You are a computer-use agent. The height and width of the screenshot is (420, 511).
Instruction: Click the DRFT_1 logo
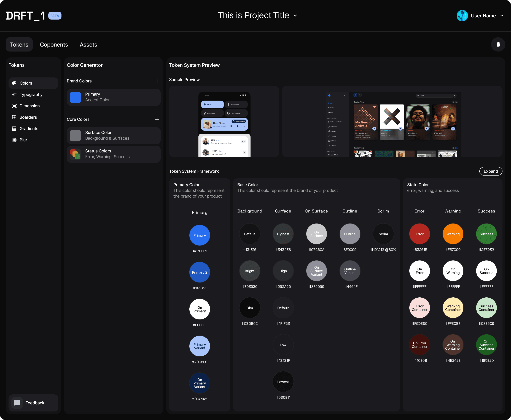click(x=26, y=16)
